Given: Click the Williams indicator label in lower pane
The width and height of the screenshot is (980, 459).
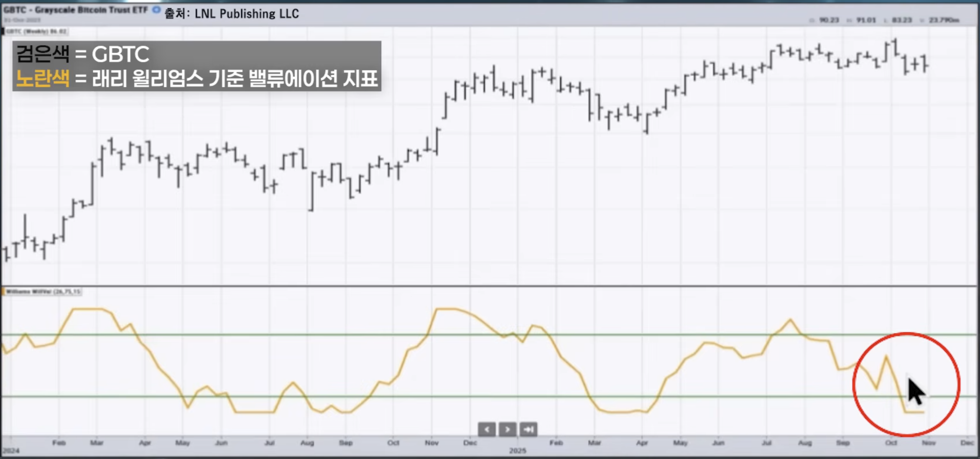Looking at the screenshot, I should click(43, 291).
